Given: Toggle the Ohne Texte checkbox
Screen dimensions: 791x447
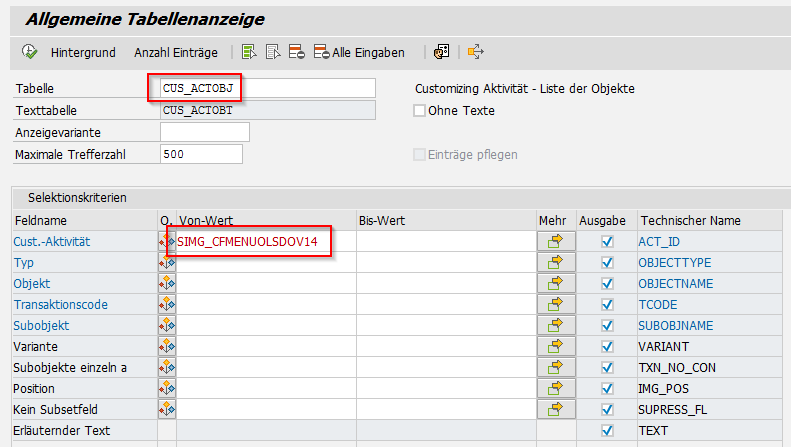Looking at the screenshot, I should tap(419, 110).
